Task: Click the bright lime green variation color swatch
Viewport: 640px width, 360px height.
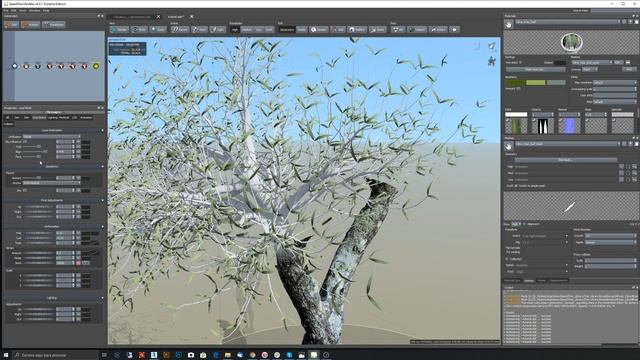Action: [x=536, y=82]
